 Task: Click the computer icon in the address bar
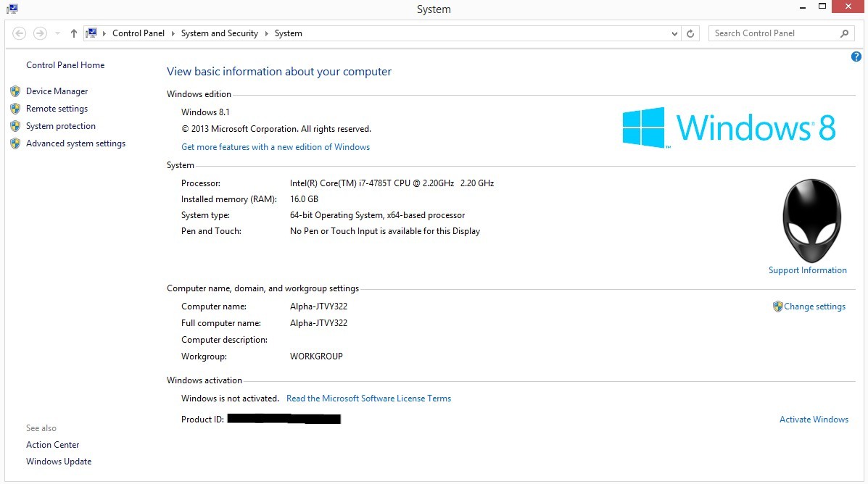(x=91, y=33)
